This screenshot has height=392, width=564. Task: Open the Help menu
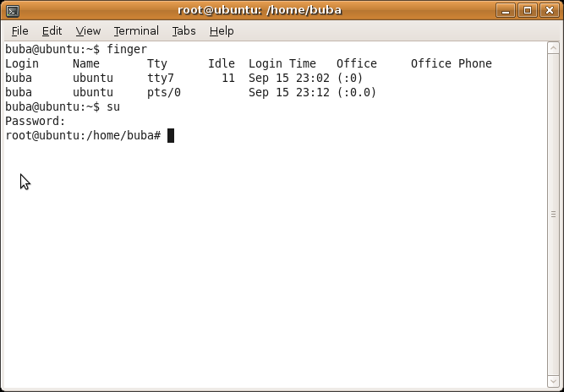point(222,31)
